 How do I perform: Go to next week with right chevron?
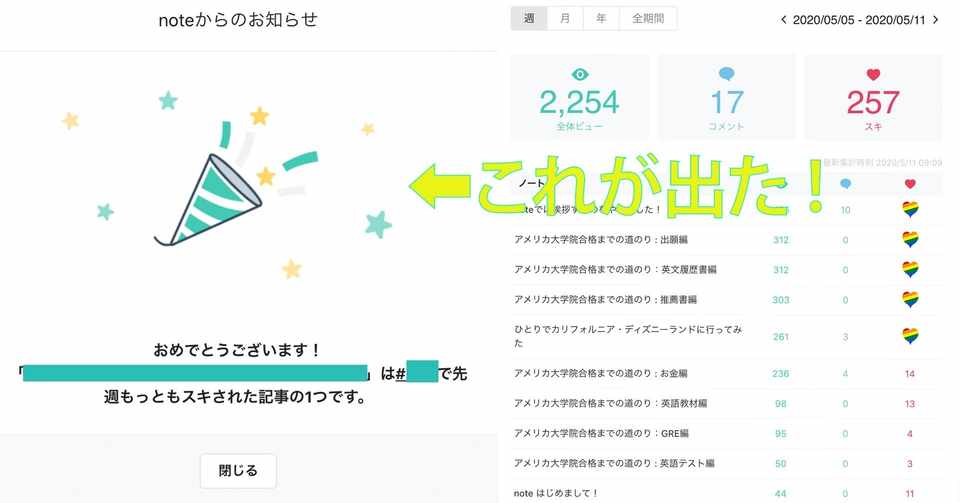tap(936, 20)
